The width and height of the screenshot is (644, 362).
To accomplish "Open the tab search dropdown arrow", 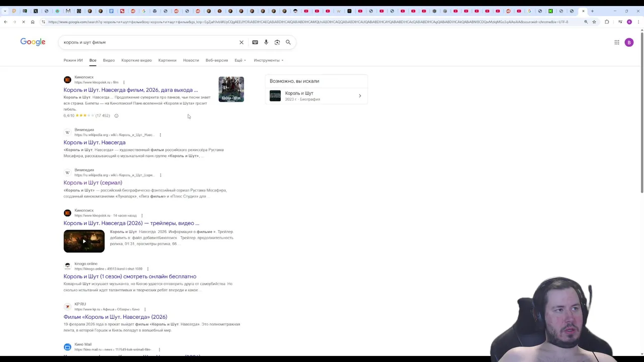I will (x=5, y=11).
